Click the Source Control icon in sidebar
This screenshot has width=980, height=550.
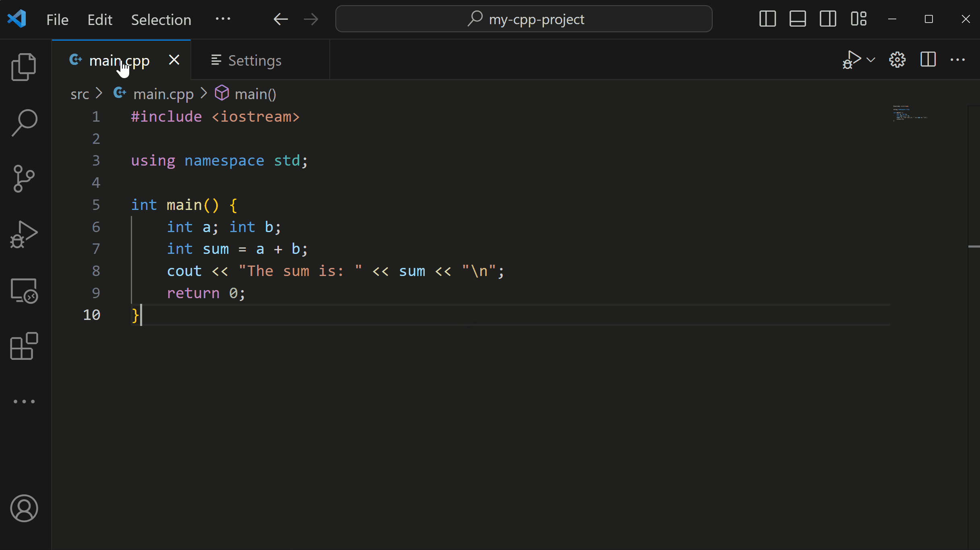click(24, 178)
